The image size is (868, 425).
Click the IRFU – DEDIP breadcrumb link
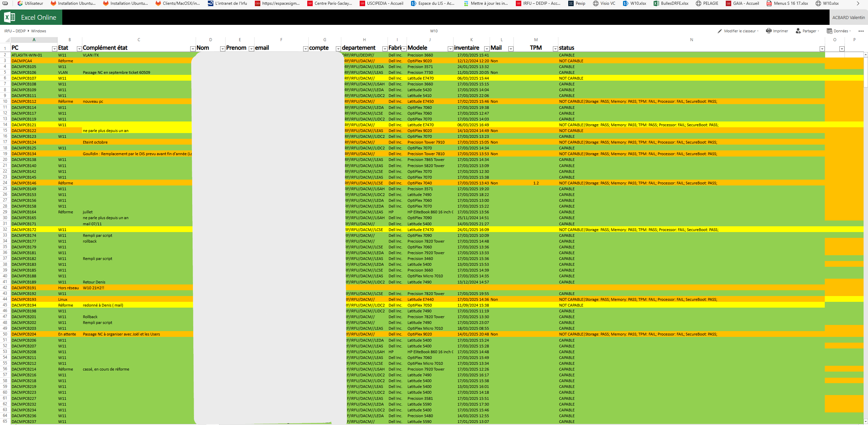pyautogui.click(x=15, y=31)
